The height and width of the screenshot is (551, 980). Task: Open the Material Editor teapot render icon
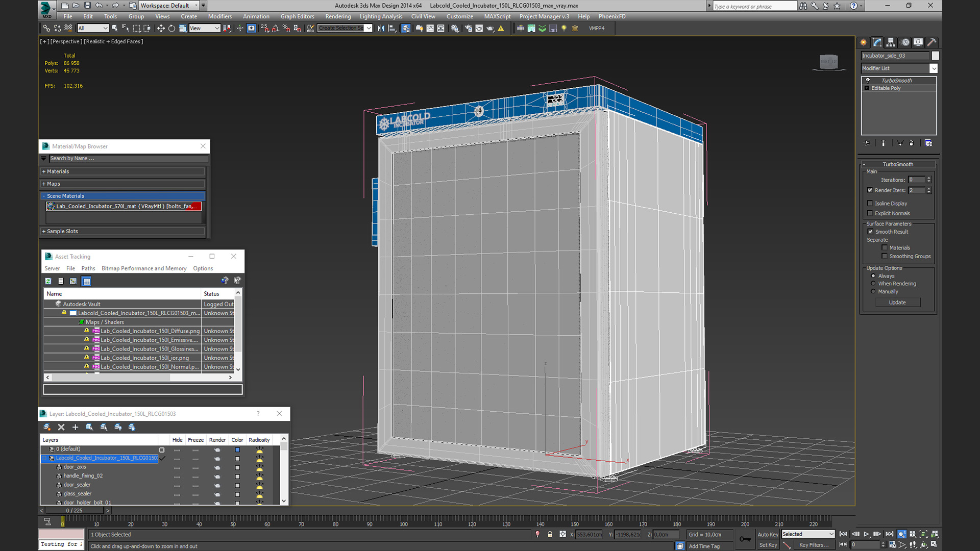[491, 28]
